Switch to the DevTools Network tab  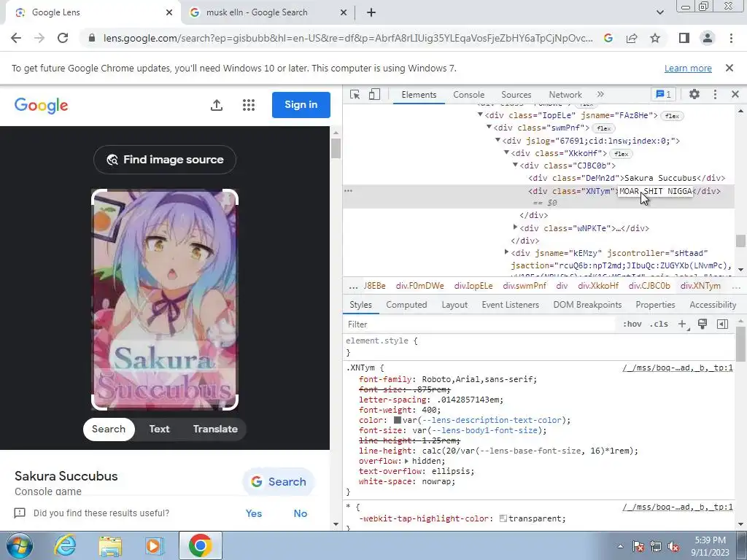pos(565,95)
